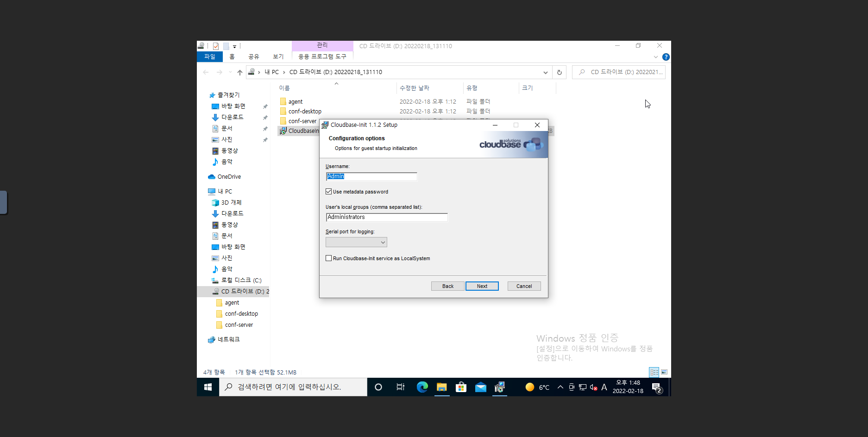Click the New folder quick access icon
The image size is (868, 437).
(x=226, y=46)
